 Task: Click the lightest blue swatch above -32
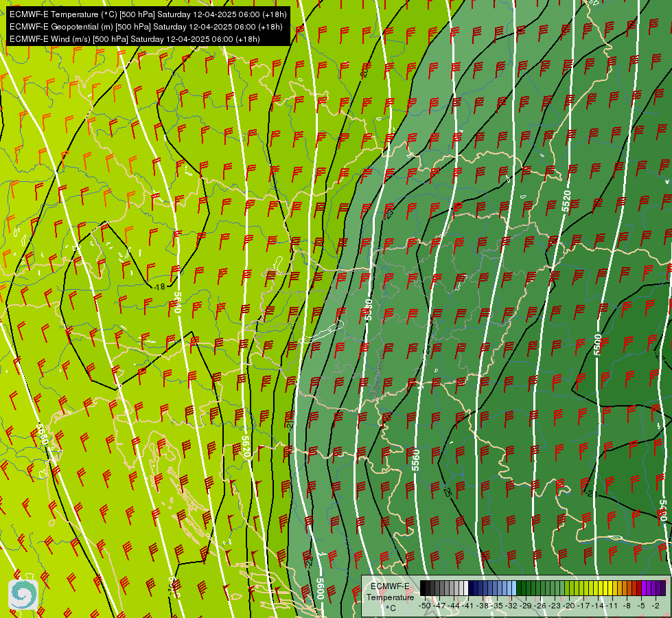point(514,588)
